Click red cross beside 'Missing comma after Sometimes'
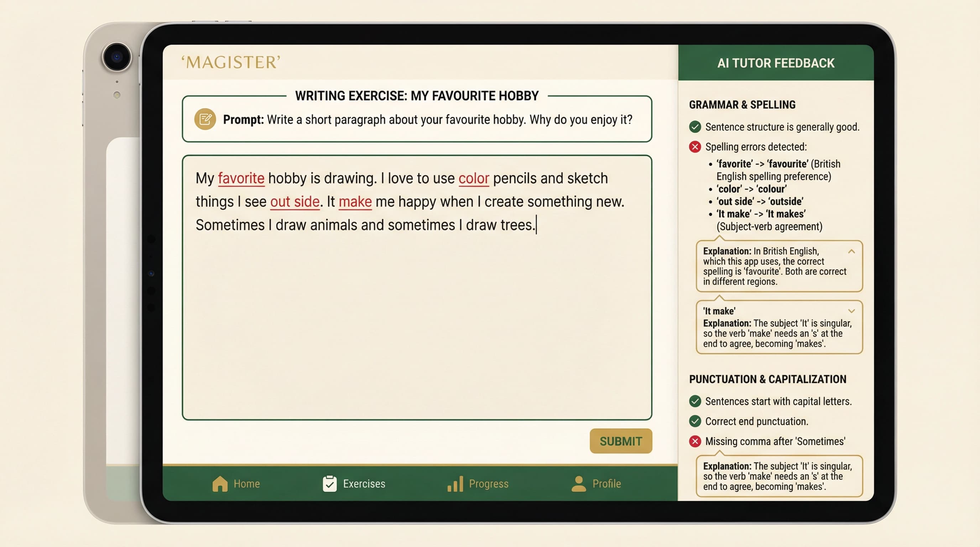Screen dimensions: 980x547 coord(695,441)
